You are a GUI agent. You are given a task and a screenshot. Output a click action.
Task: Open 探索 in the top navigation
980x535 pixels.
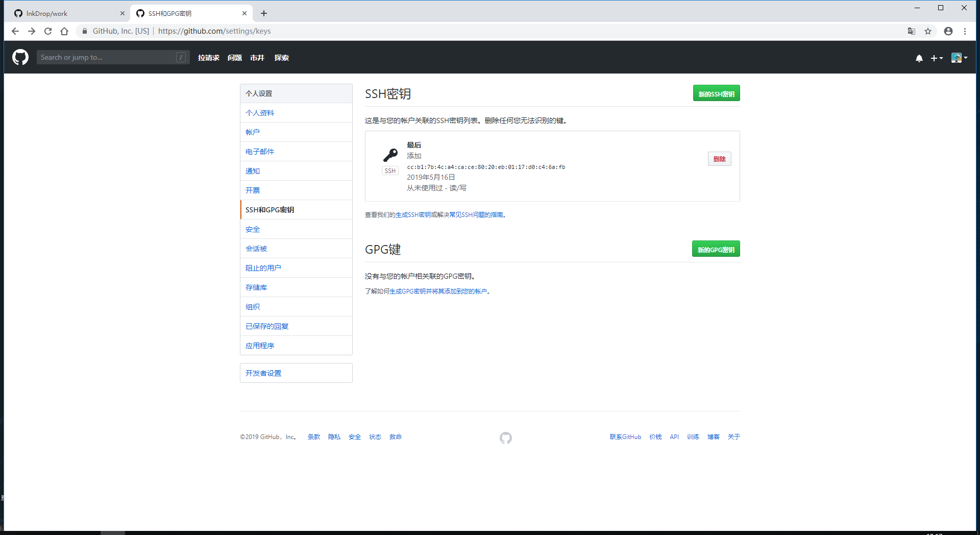(x=282, y=58)
